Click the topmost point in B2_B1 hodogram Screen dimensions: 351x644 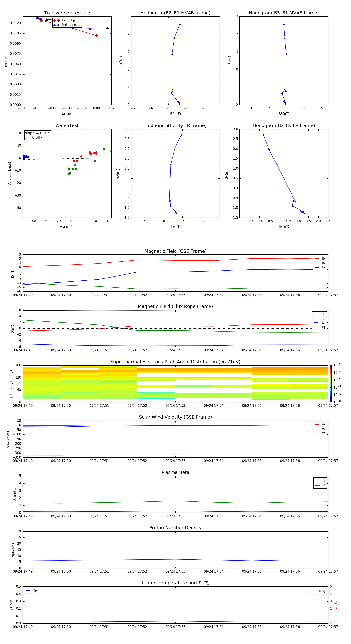(180, 24)
